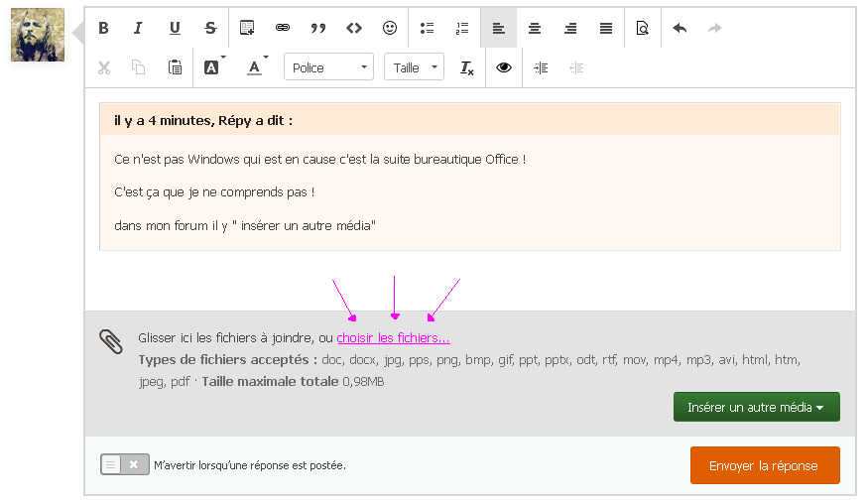Open the Taille size dropdown

tap(413, 67)
